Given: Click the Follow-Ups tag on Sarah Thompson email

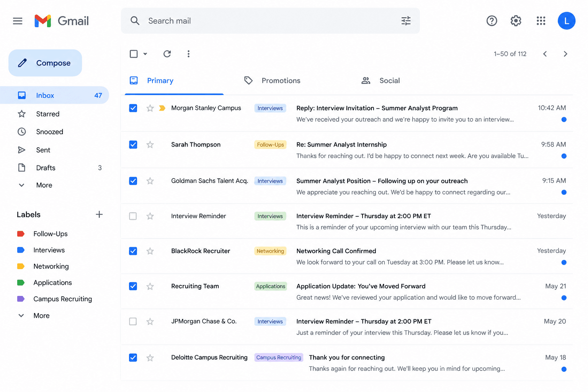Looking at the screenshot, I should coord(270,145).
